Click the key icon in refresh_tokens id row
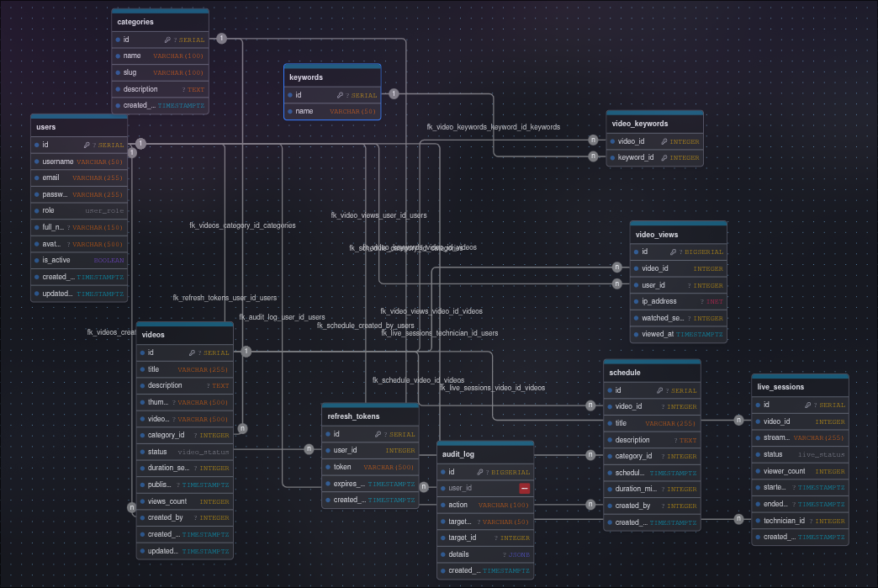This screenshot has width=878, height=588. click(378, 434)
